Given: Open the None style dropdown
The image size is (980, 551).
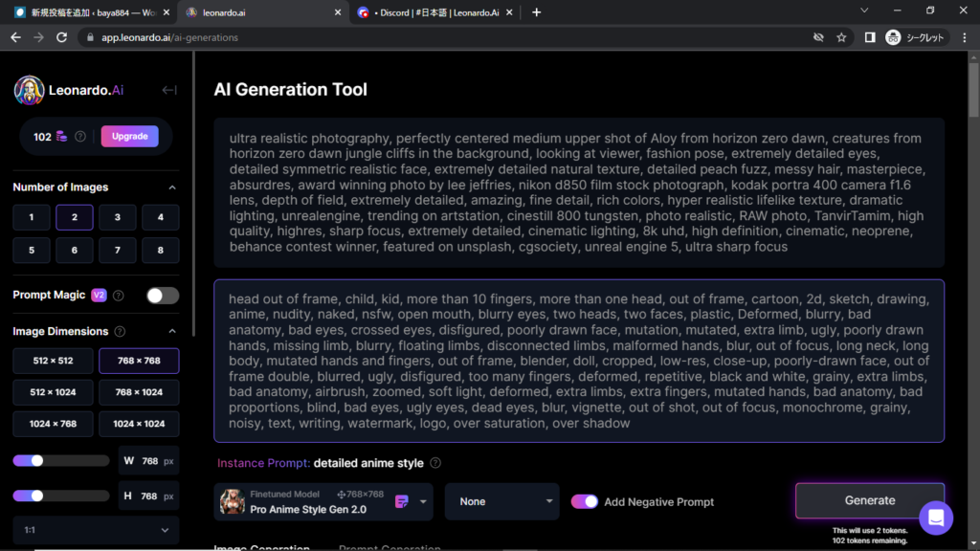Looking at the screenshot, I should pyautogui.click(x=501, y=501).
